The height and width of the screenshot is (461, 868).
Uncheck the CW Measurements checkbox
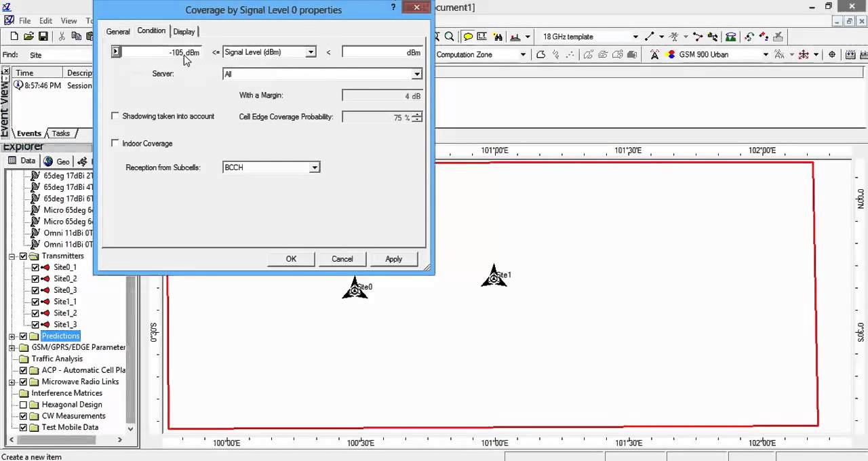pos(24,416)
